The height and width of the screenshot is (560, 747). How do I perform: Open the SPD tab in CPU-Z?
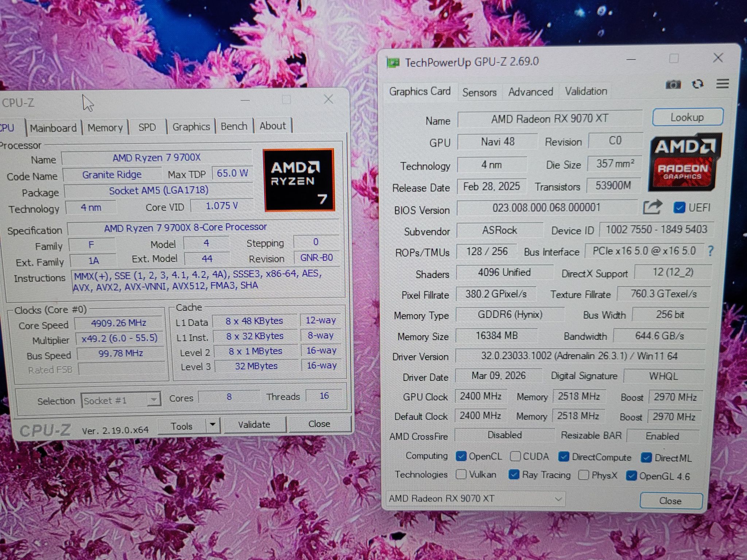(147, 127)
